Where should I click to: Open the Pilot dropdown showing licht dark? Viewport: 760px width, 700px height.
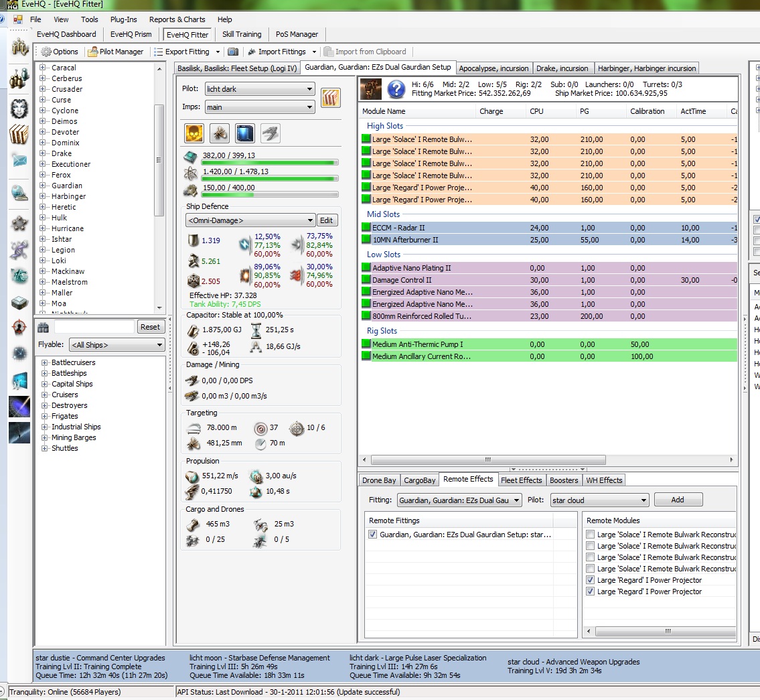pos(260,88)
